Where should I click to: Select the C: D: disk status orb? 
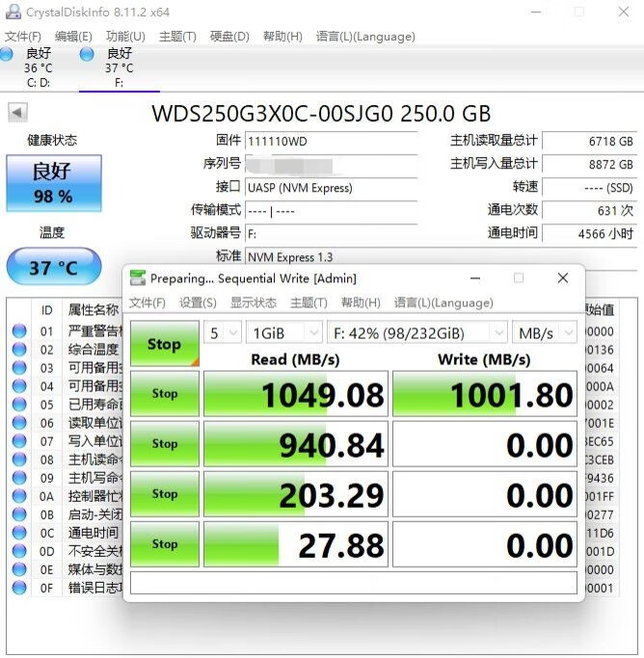tap(6, 55)
